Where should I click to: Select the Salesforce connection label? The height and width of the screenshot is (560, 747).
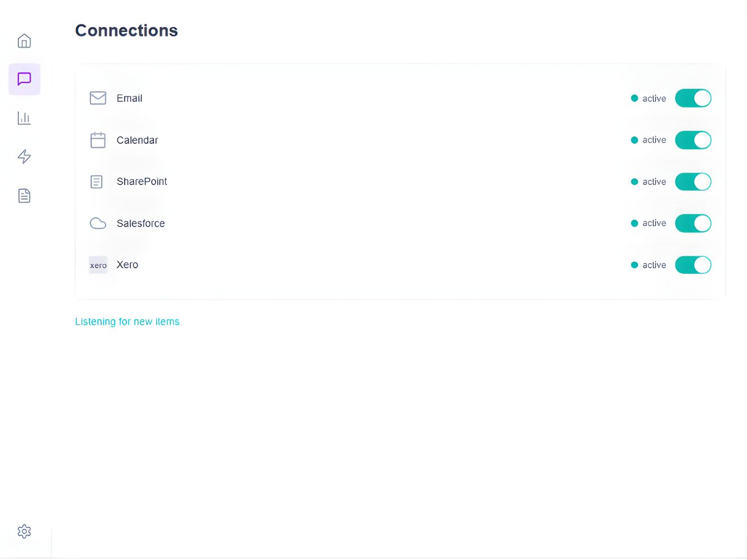(140, 223)
